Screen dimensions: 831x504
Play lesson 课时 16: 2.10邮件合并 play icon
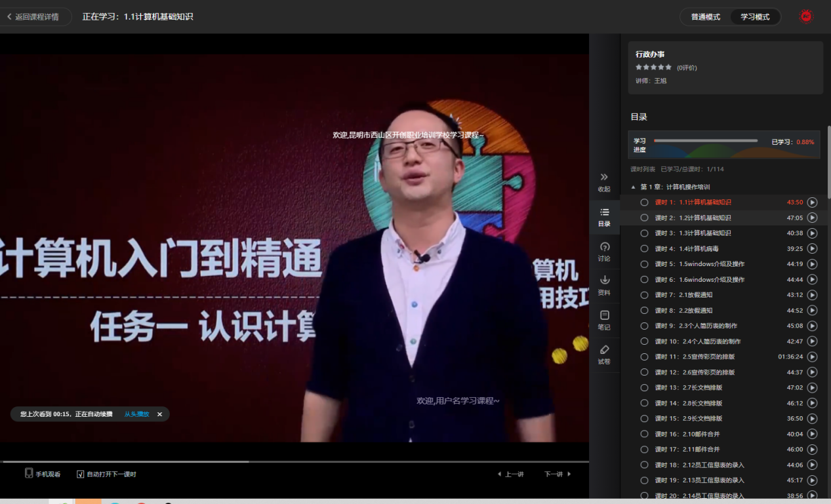[x=812, y=434]
